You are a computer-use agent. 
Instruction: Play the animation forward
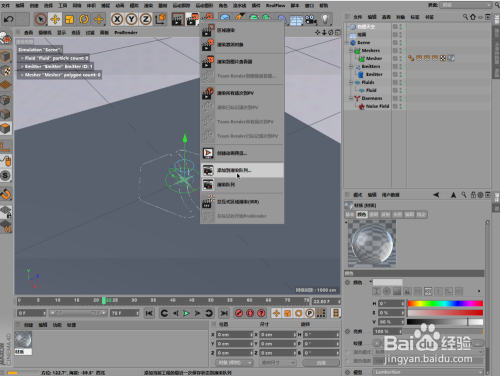point(186,313)
